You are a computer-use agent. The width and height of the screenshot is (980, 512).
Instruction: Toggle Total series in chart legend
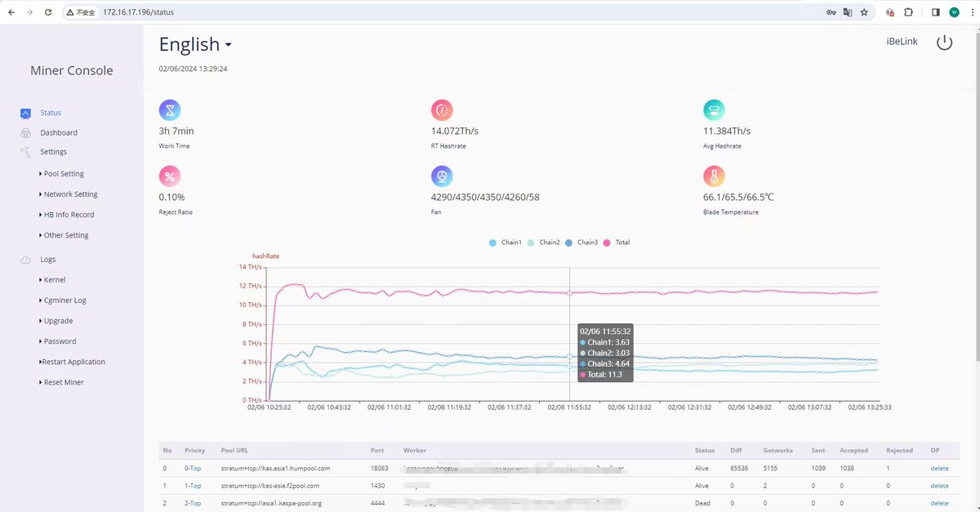[x=617, y=243]
